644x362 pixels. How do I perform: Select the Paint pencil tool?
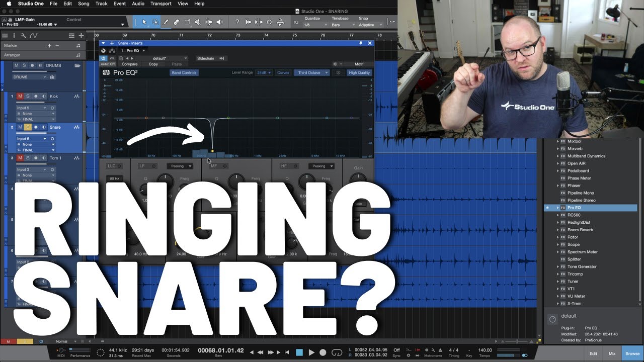click(166, 22)
